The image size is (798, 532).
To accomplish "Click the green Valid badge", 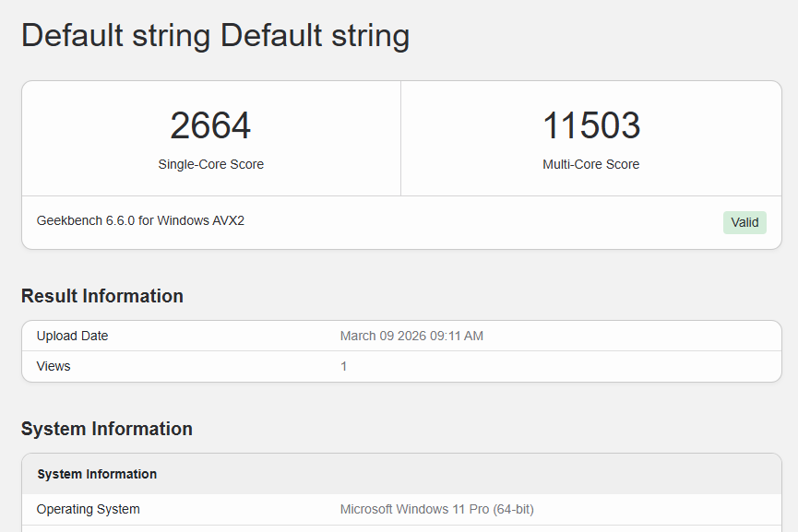I will tap(744, 222).
